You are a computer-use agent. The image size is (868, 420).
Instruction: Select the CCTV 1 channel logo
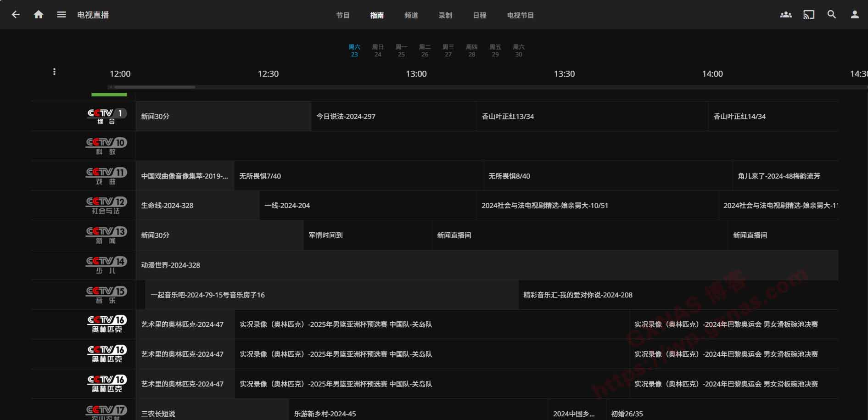click(x=106, y=116)
